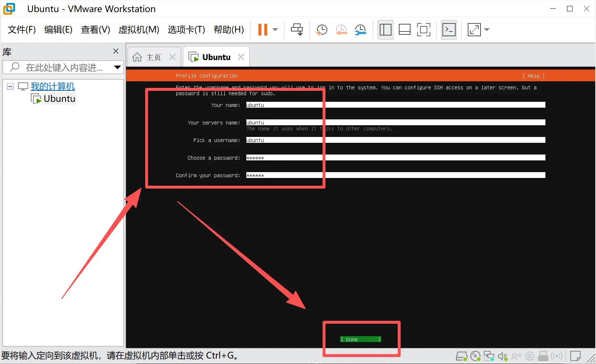Click the sound card status icon
The width and height of the screenshot is (596, 364).
(x=503, y=356)
